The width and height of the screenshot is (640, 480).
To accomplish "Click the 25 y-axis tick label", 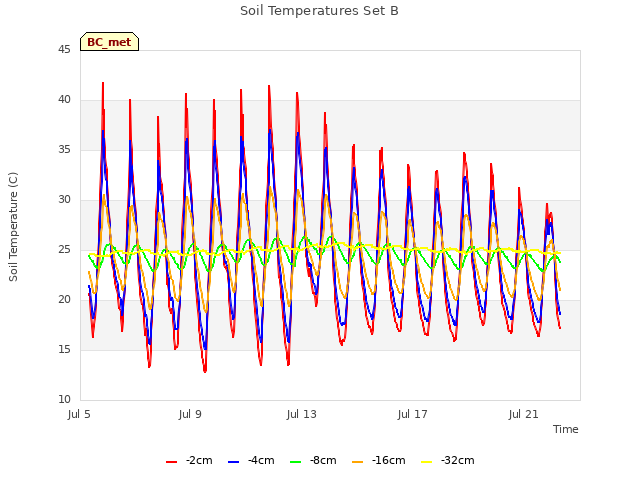I will click(64, 250).
